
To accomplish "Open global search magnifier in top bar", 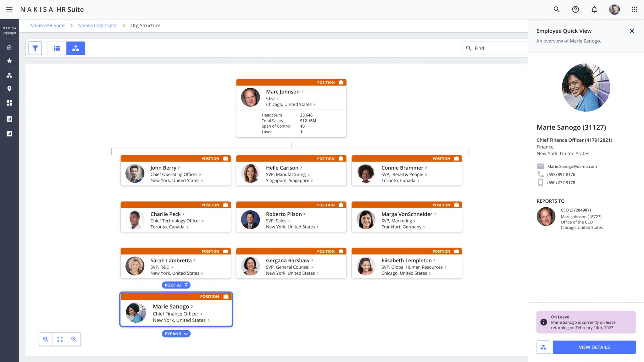I will point(556,9).
